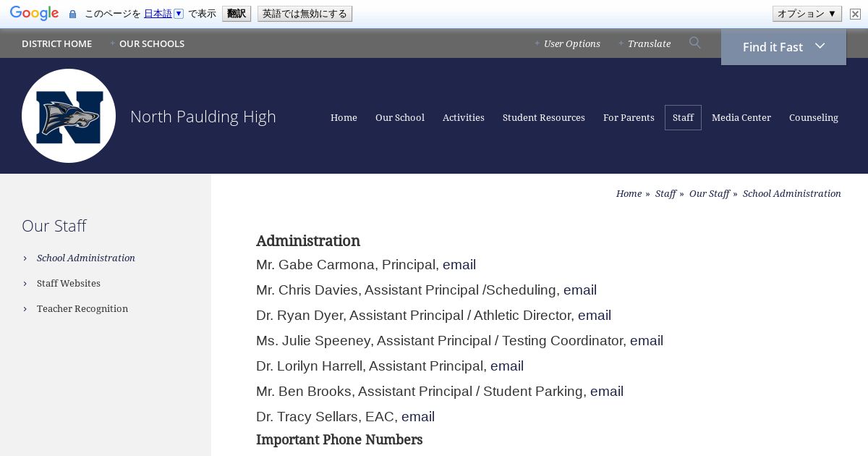This screenshot has height=456, width=868.
Task: Open Our School menu item
Action: tap(400, 117)
